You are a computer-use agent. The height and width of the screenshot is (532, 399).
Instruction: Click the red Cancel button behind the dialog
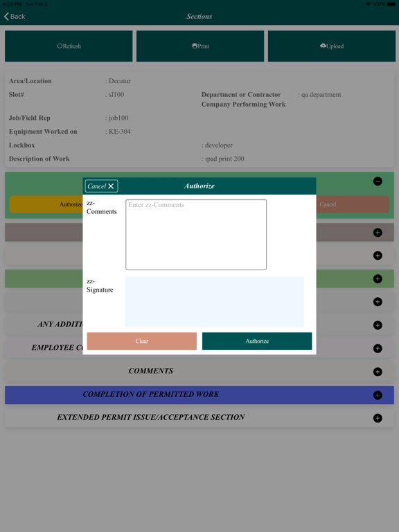[x=353, y=204]
